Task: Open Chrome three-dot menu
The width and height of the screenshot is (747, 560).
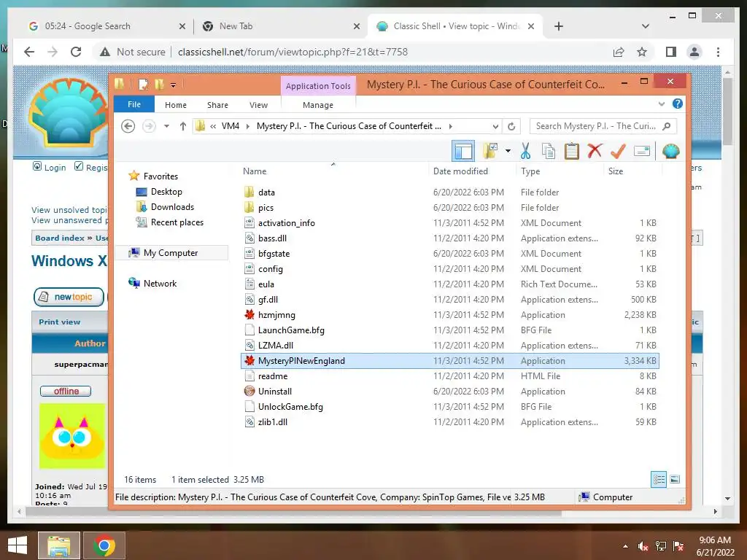Action: point(718,52)
